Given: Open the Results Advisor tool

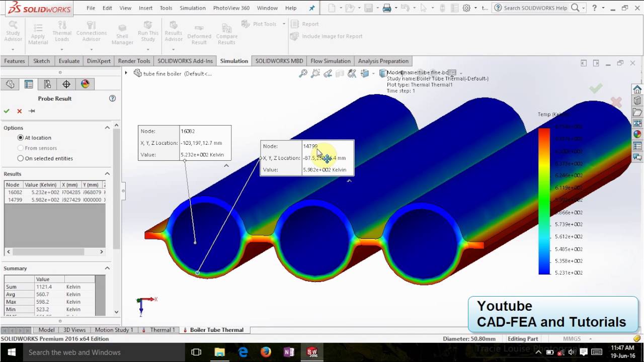Looking at the screenshot, I should click(x=174, y=26).
